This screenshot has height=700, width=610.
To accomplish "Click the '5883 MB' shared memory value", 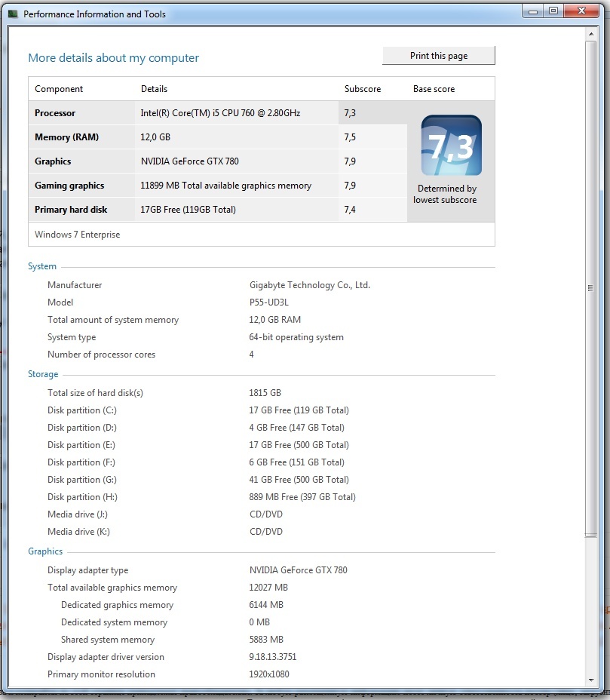I will [x=266, y=640].
